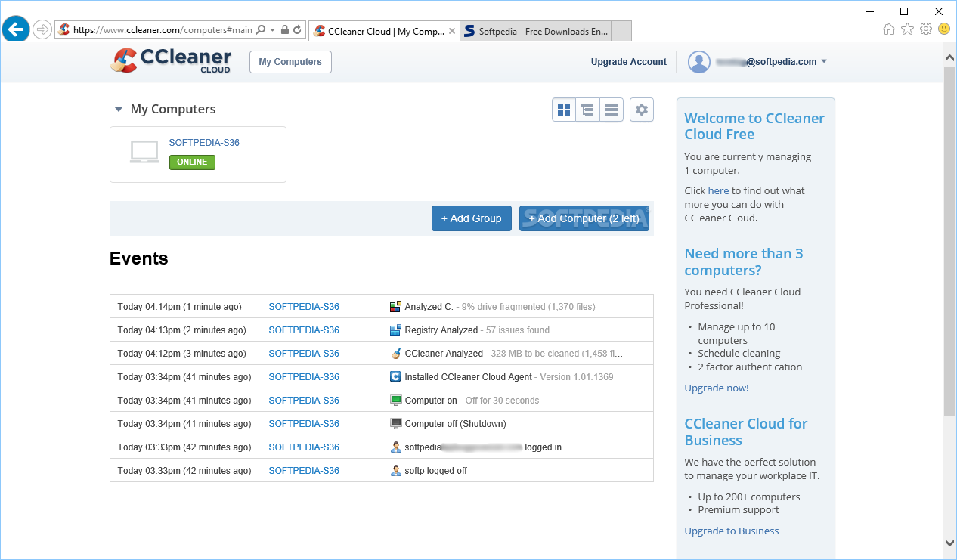Viewport: 957px width, 560px height.
Task: Switch to grid view layout icon
Action: [564, 110]
